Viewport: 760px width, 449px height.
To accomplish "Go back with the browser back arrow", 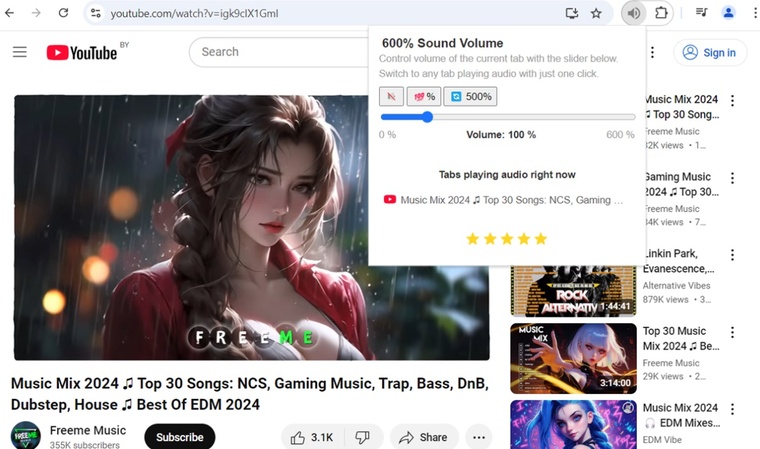I will [9, 13].
